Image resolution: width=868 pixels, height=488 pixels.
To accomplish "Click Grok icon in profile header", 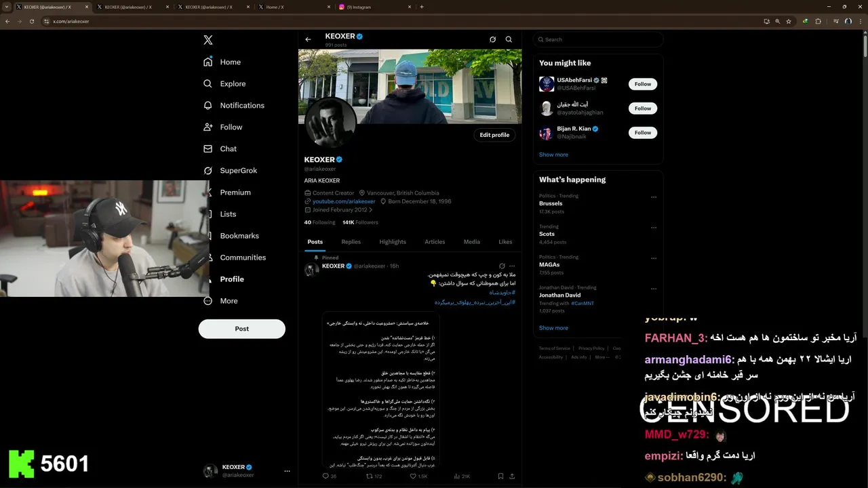I will [x=492, y=39].
